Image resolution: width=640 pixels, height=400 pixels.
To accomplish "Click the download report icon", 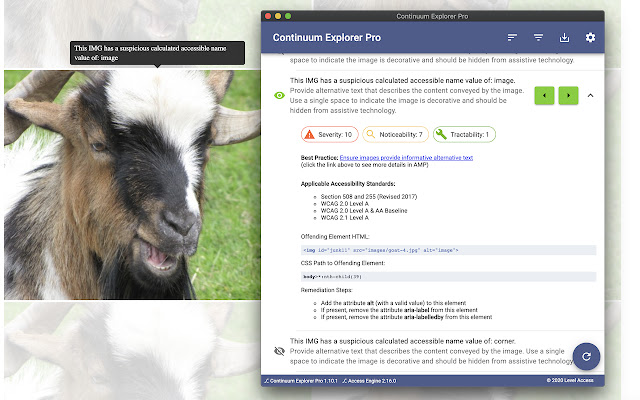I will coord(564,38).
